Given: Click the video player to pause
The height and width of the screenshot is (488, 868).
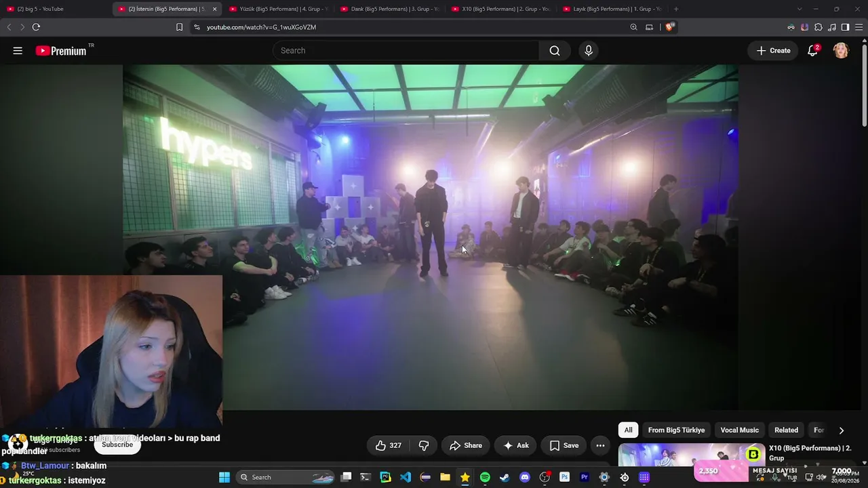Looking at the screenshot, I should click(x=430, y=237).
